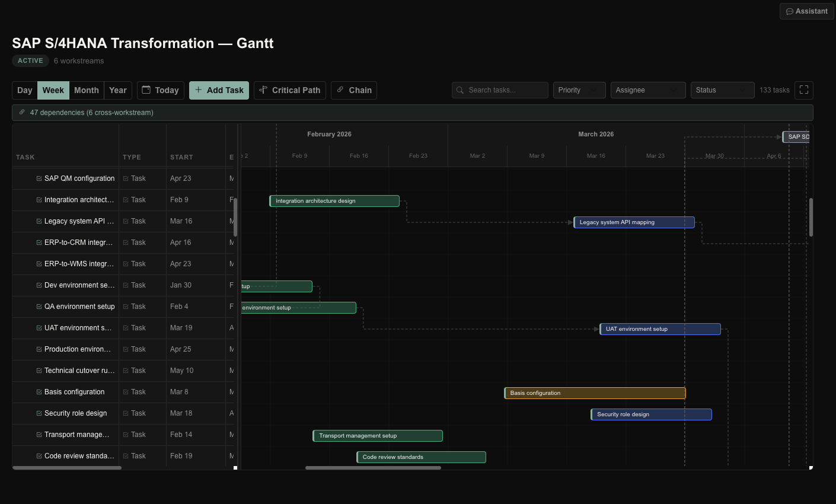The height and width of the screenshot is (504, 836).
Task: Click the Mar 2 week header
Action: [477, 156]
